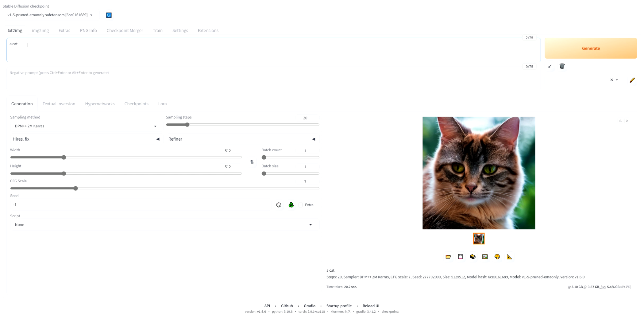Screen dimensions: 644x322
Task: Adjust the Batch count slider
Action: [x=264, y=157]
